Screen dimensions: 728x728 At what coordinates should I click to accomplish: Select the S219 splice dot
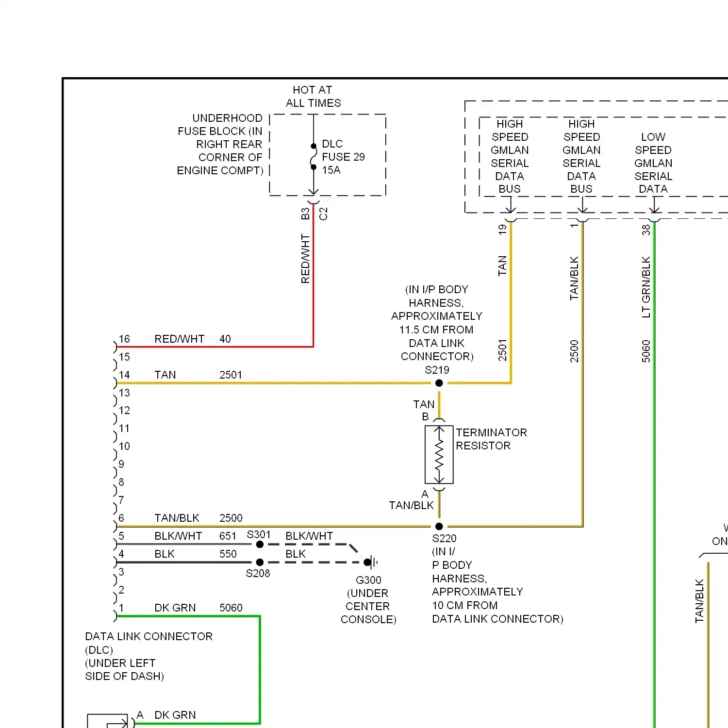click(439, 383)
